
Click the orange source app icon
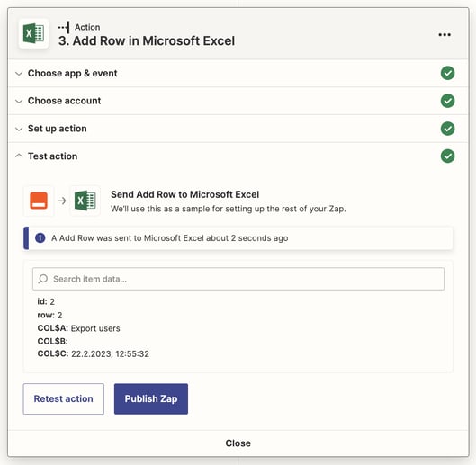[x=39, y=201]
